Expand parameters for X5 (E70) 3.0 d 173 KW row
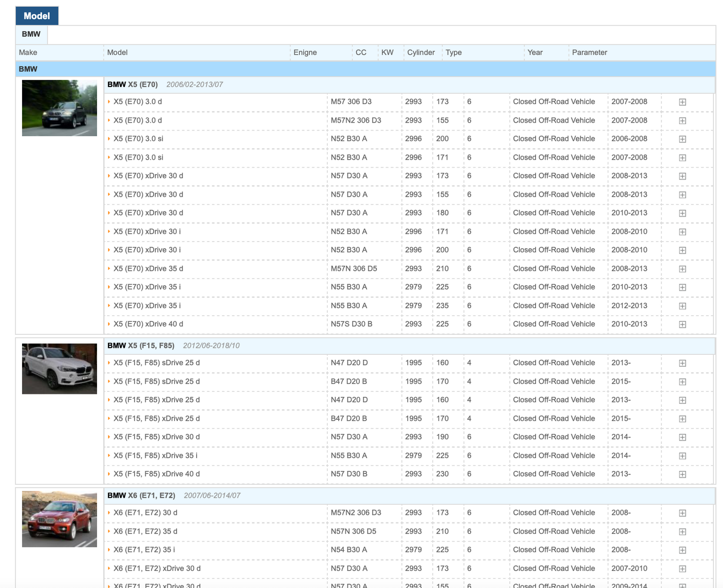The width and height of the screenshot is (723, 588). pos(682,102)
